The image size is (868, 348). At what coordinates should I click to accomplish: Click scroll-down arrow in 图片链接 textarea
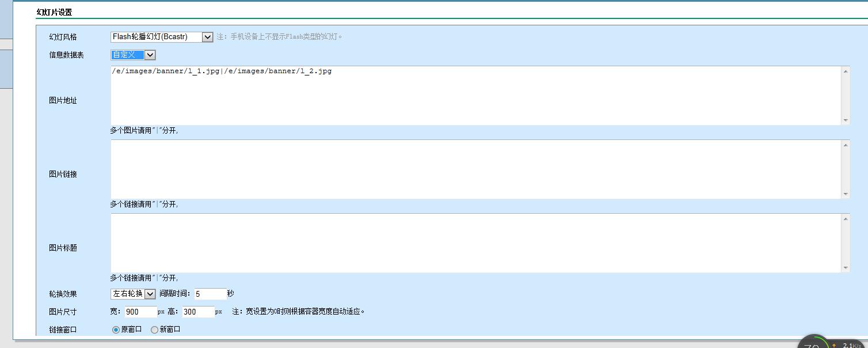click(x=845, y=194)
